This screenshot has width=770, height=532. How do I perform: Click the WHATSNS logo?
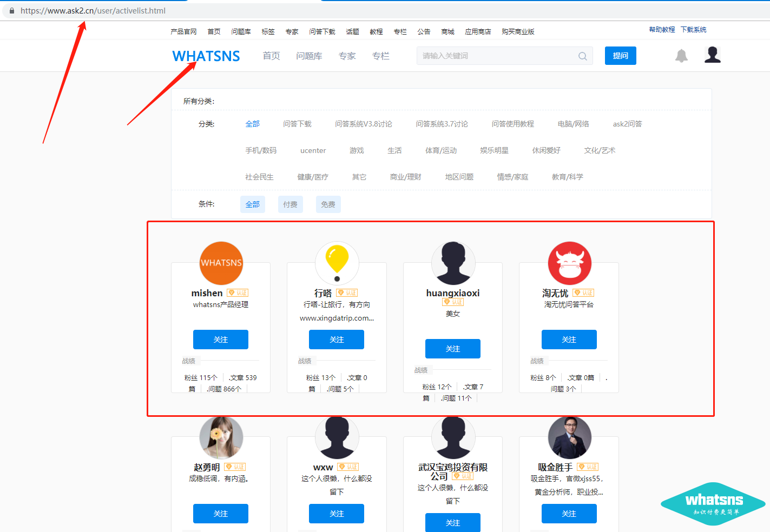pyautogui.click(x=206, y=56)
